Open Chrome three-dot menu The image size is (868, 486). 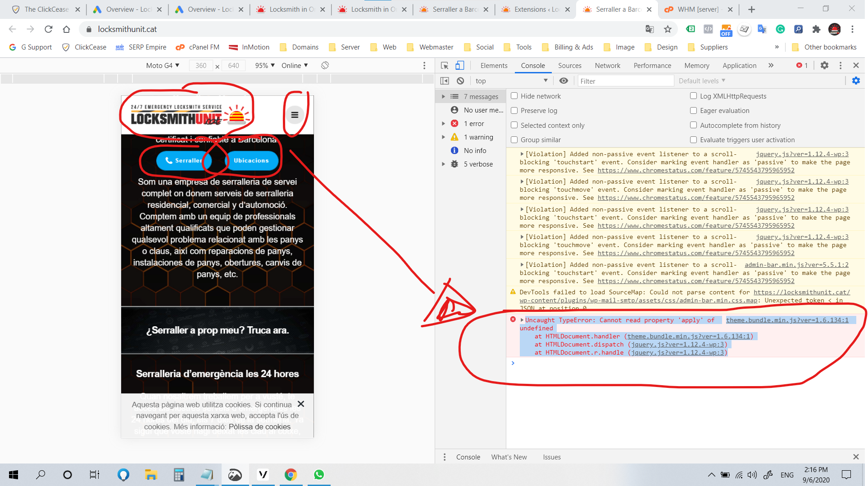[852, 29]
